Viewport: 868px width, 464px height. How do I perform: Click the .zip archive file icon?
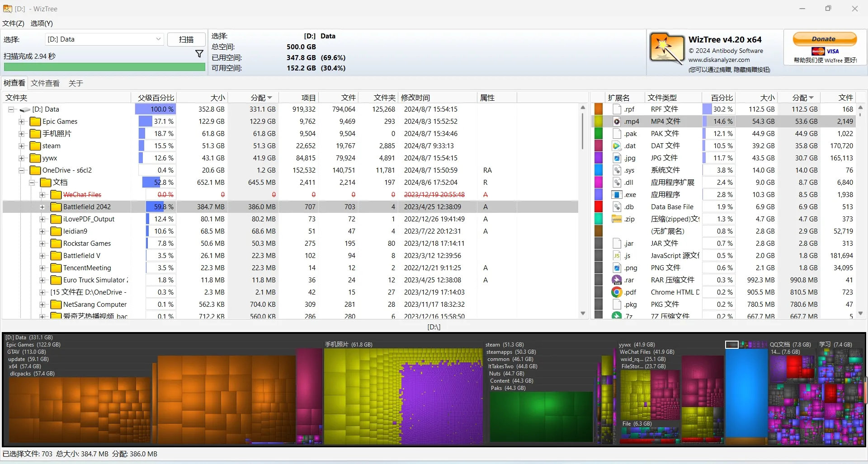click(617, 219)
